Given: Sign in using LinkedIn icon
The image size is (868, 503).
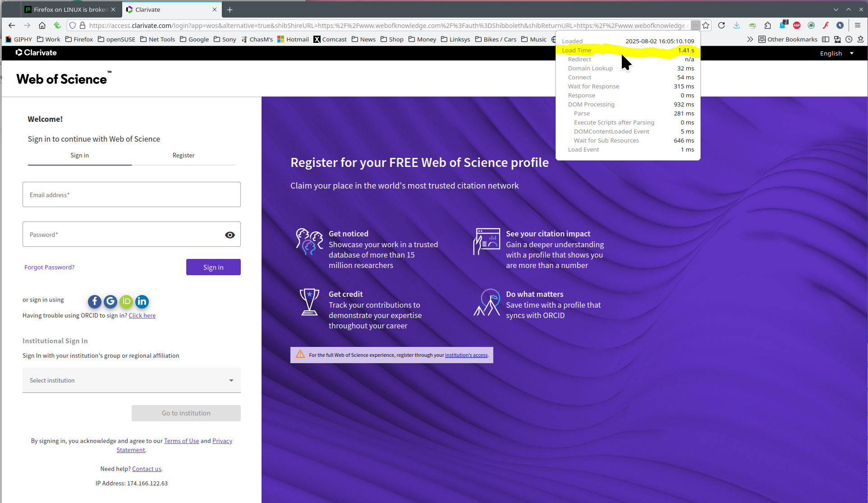Looking at the screenshot, I should coord(142,301).
